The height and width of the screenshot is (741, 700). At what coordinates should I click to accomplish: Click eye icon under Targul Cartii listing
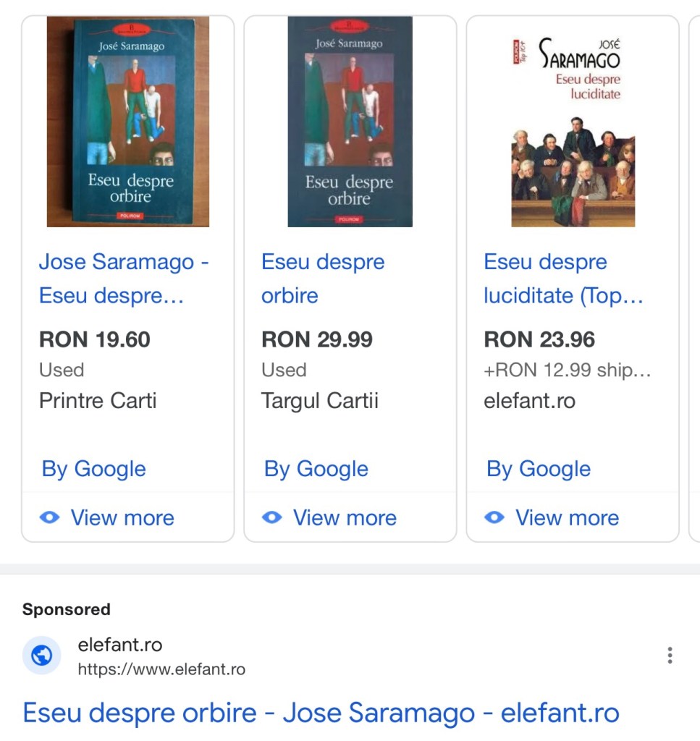tap(271, 517)
